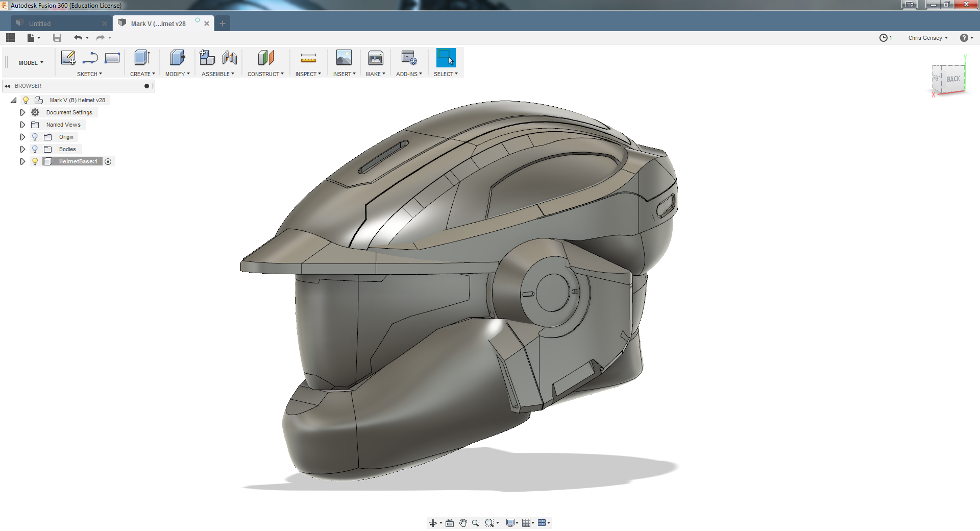Select the Pan hand tool
Image resolution: width=980 pixels, height=531 pixels.
click(x=463, y=523)
